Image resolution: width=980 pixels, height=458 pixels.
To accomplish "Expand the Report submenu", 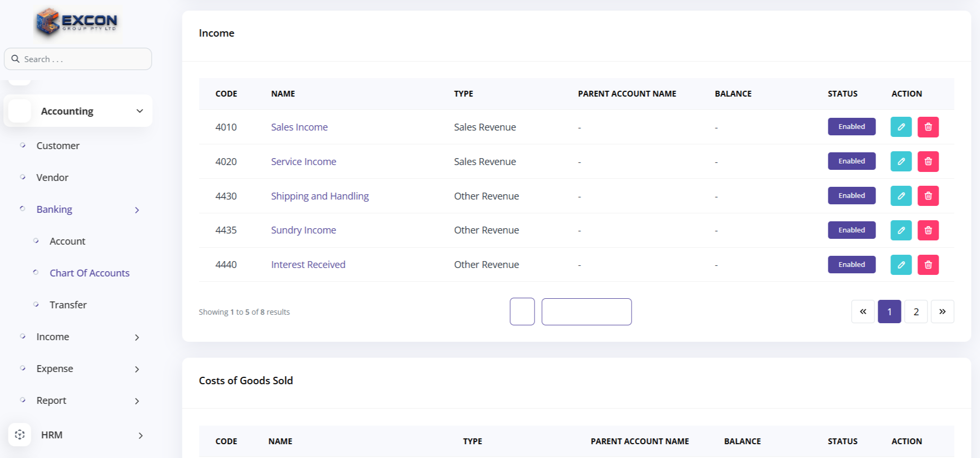I will (137, 401).
